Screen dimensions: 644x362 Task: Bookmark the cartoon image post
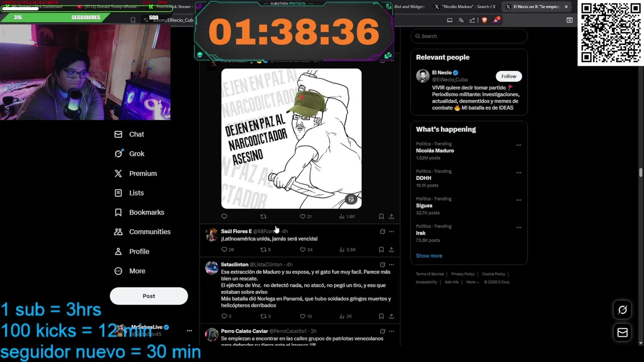pyautogui.click(x=381, y=217)
